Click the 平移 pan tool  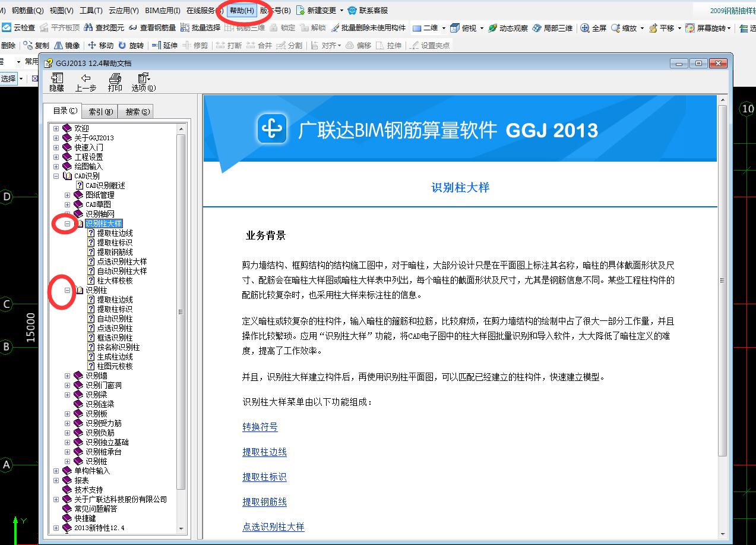click(x=662, y=27)
